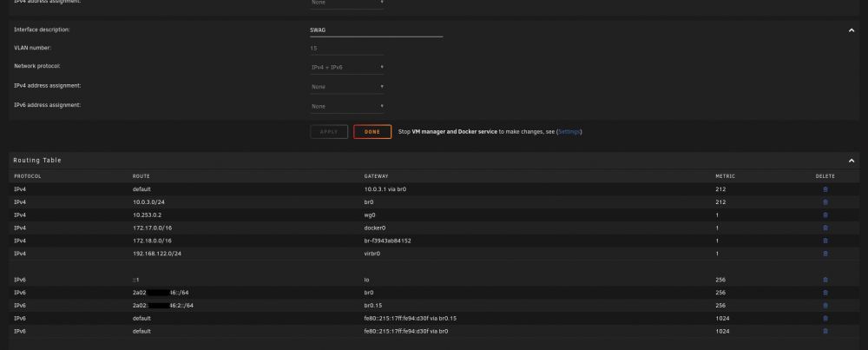Collapse the Routing Table section
868x350 pixels.
click(x=852, y=161)
